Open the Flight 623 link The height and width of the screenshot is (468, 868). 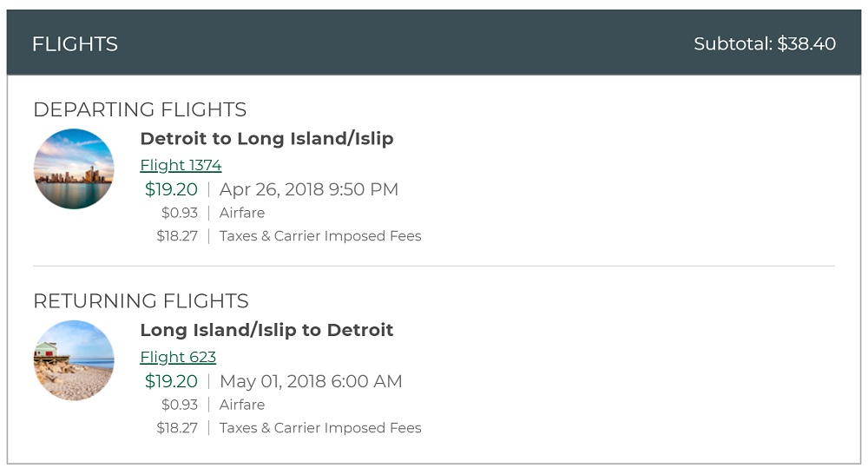coord(178,357)
